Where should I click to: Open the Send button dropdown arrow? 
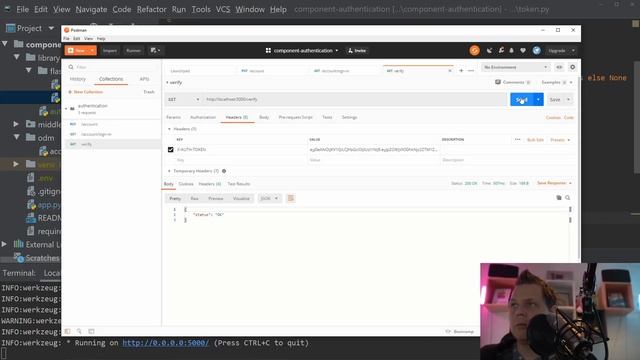click(x=538, y=100)
